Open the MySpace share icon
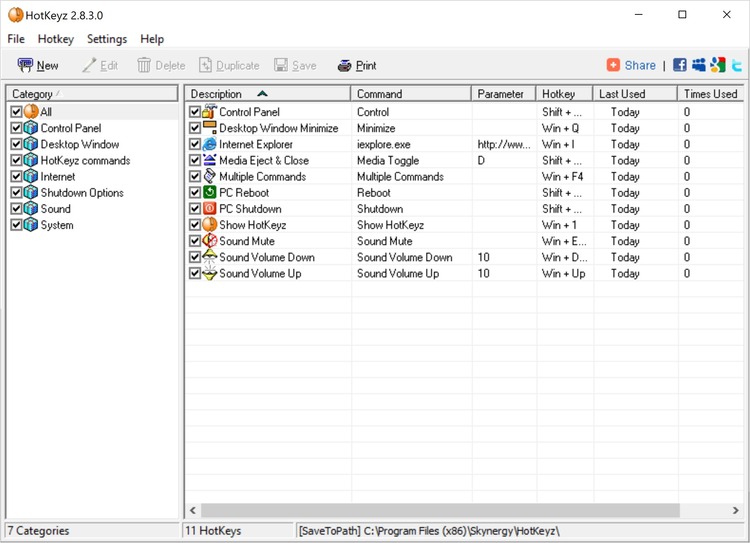 click(x=698, y=65)
